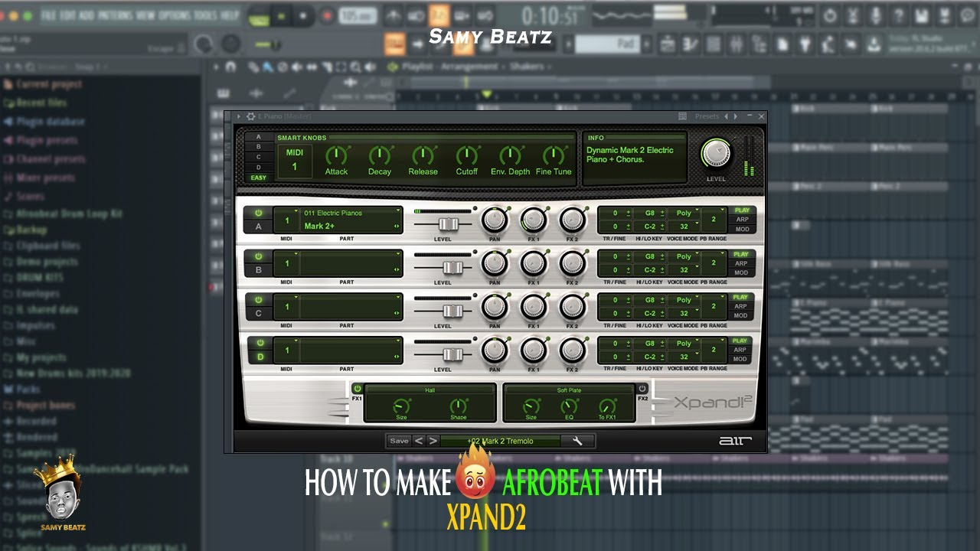Click the PAN knob of part B
Screen dimensions: 980x551
(495, 264)
